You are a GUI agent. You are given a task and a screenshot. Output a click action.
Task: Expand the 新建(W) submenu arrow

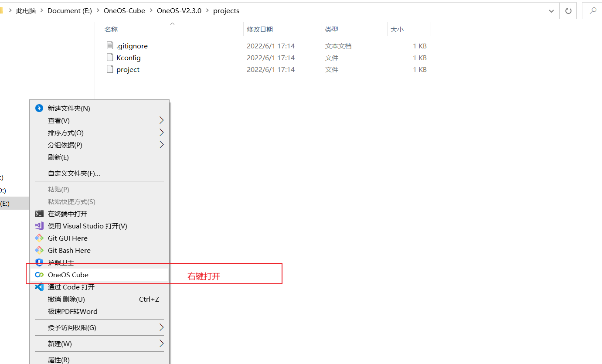[161, 344]
